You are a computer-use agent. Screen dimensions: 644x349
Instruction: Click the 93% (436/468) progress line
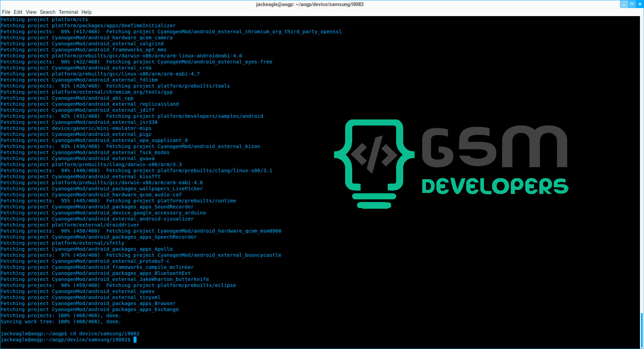coord(130,147)
